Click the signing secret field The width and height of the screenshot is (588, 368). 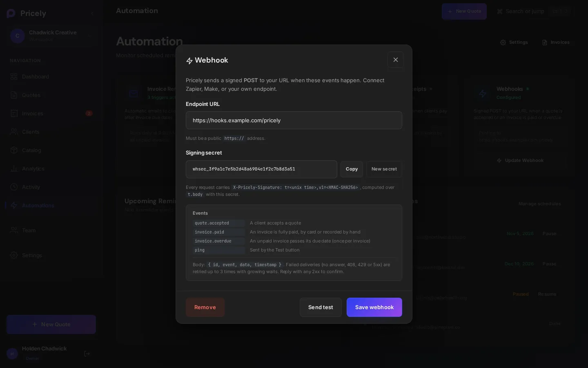(x=261, y=169)
